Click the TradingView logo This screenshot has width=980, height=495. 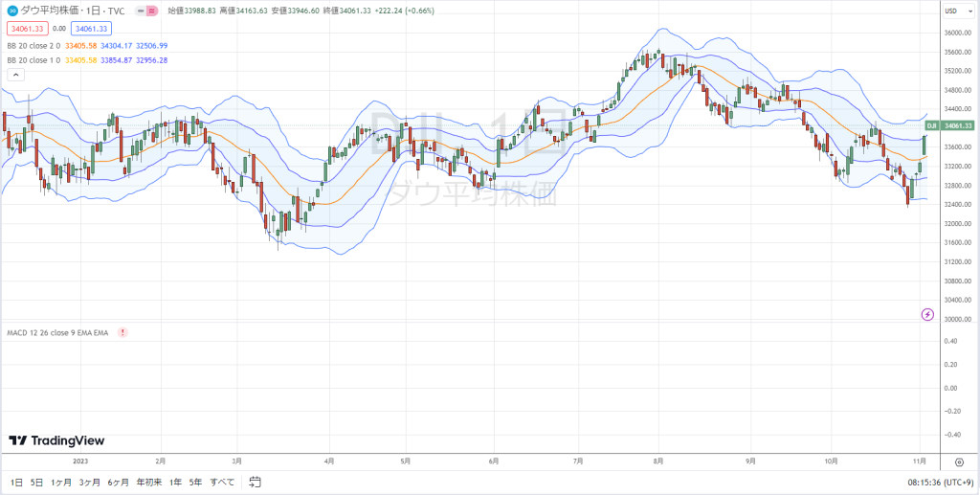pyautogui.click(x=56, y=440)
